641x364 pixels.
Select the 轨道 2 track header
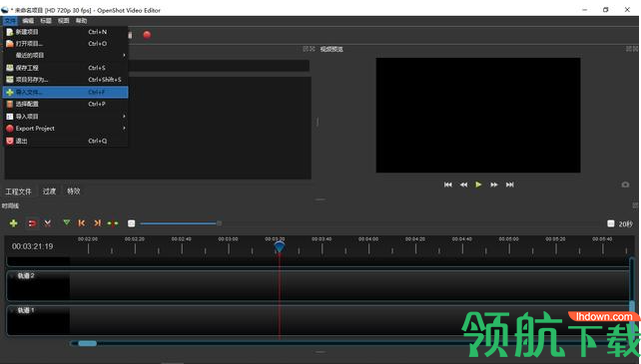click(38, 285)
